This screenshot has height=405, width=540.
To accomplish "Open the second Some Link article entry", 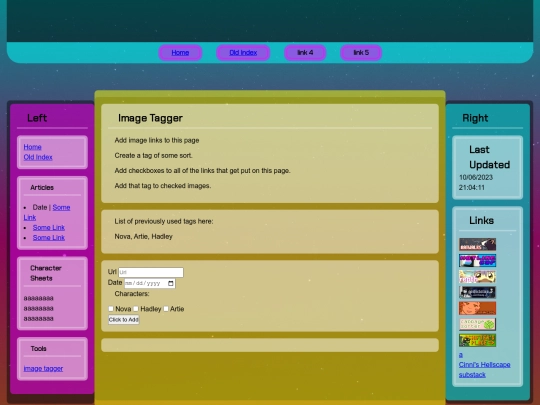I will (49, 228).
